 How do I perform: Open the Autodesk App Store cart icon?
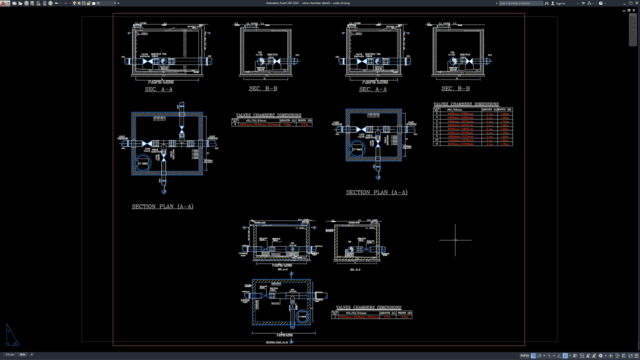pyautogui.click(x=583, y=3)
